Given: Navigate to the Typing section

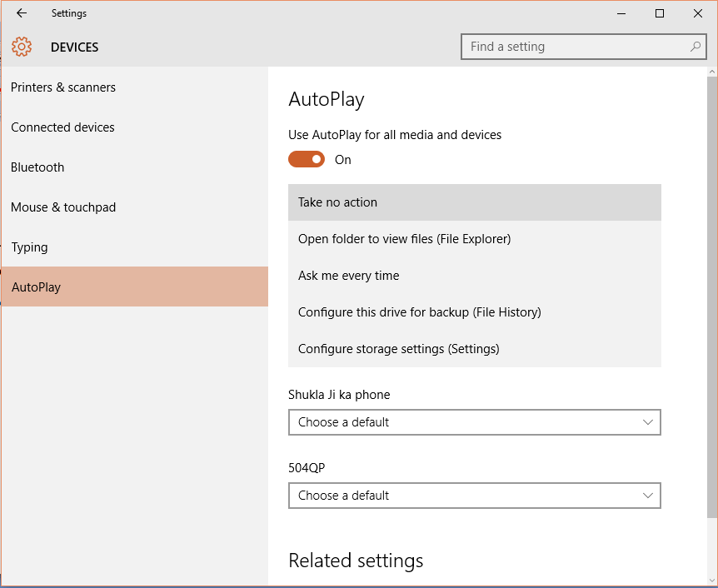Looking at the screenshot, I should 29,247.
